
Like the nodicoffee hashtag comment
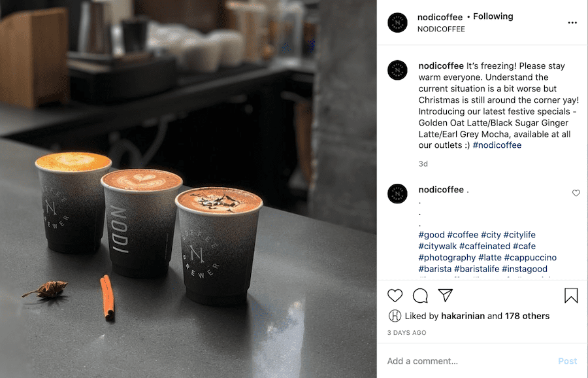576,193
